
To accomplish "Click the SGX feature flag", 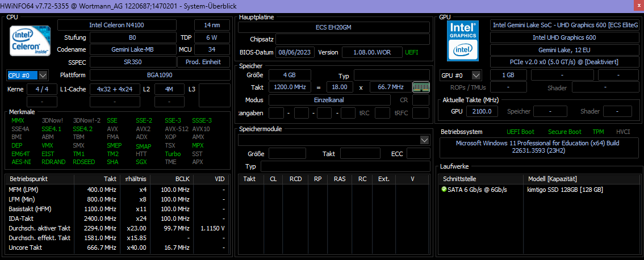I will point(142,162).
